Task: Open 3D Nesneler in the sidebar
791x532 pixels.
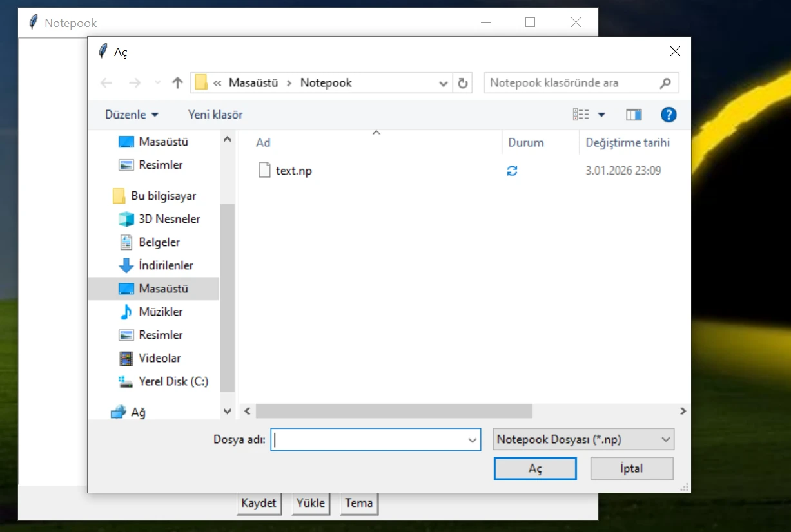Action: point(169,219)
